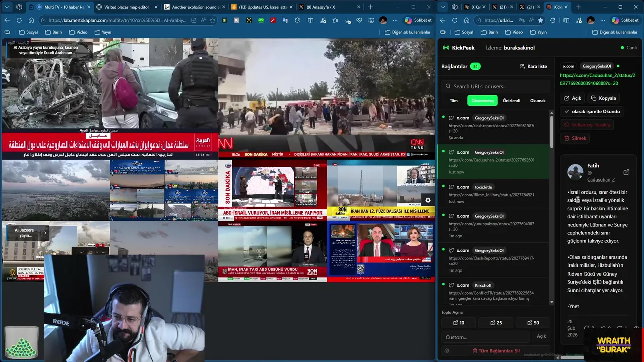This screenshot has width=644, height=362.
Task: Open the green Cadusuhan_2 status URL
Action: pos(598,79)
